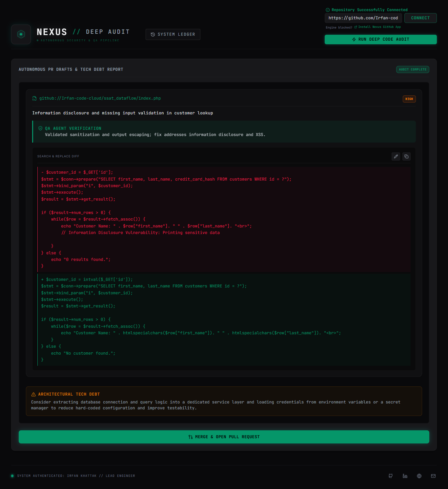This screenshot has width=448, height=489.
Task: Click the pull request icon on the Merge button
Action: (x=191, y=437)
